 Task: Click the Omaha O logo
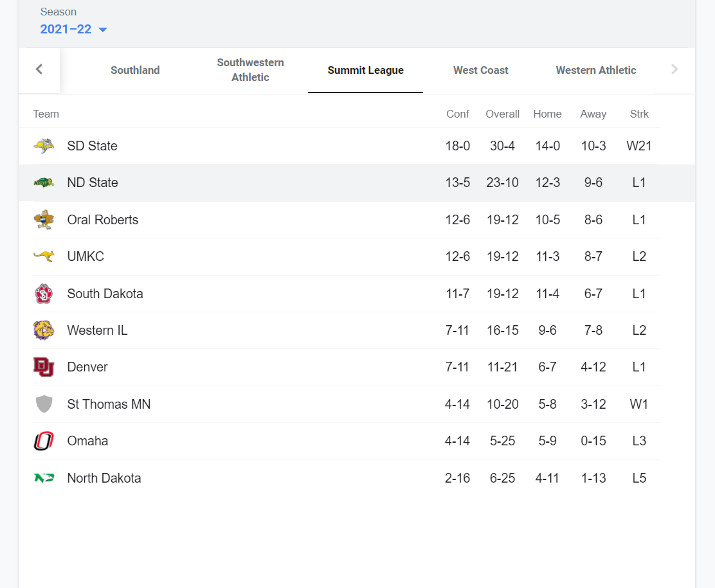pyautogui.click(x=44, y=441)
